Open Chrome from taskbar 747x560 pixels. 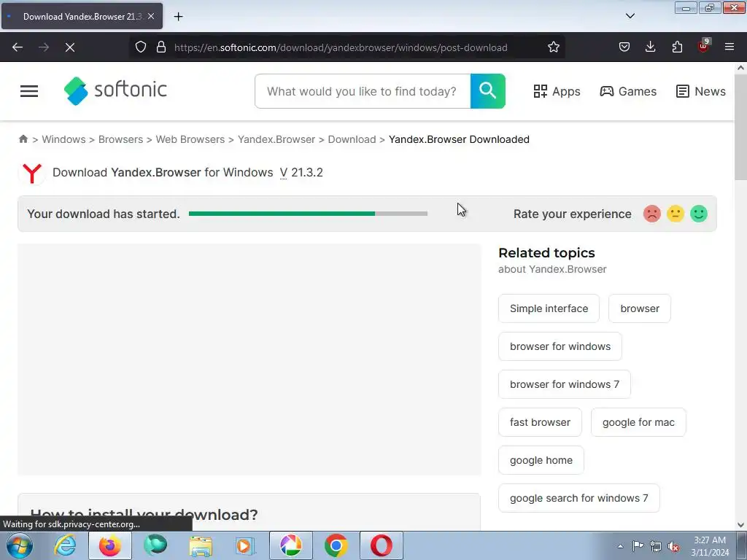point(336,545)
